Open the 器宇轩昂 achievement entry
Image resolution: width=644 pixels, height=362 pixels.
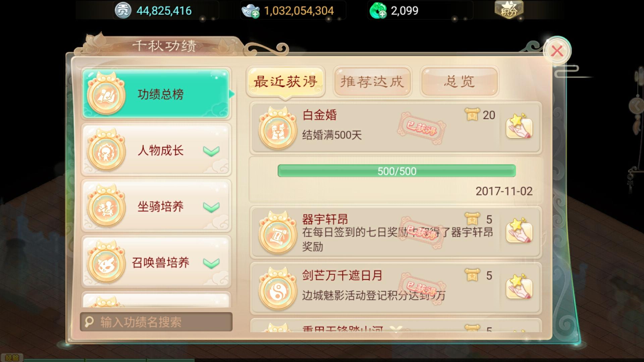coord(396,232)
